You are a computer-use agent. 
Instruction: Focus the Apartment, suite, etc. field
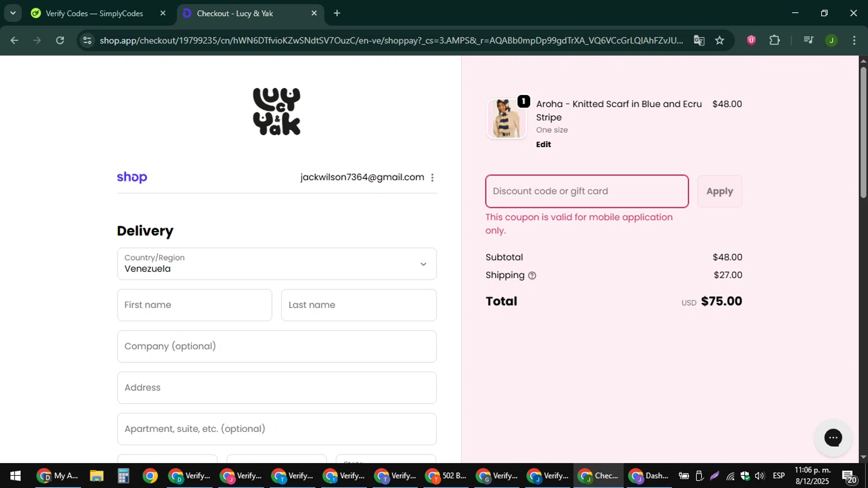(277, 429)
